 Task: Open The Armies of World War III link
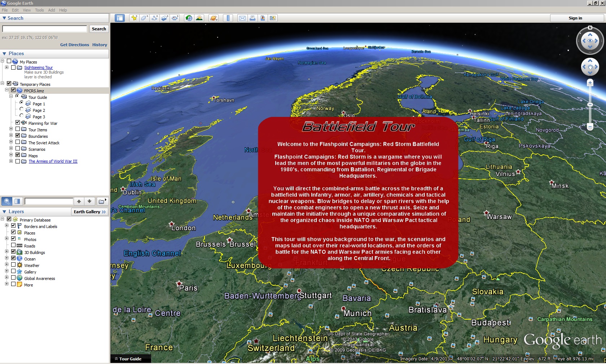click(53, 161)
